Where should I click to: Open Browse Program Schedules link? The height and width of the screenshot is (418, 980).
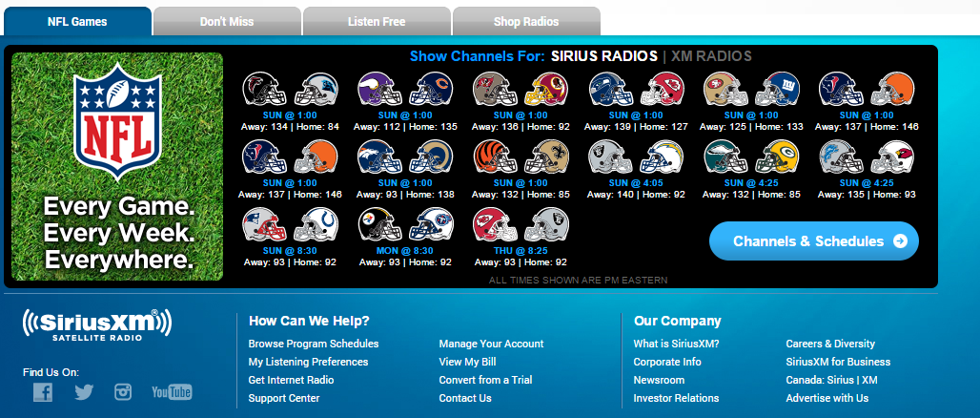tap(314, 344)
